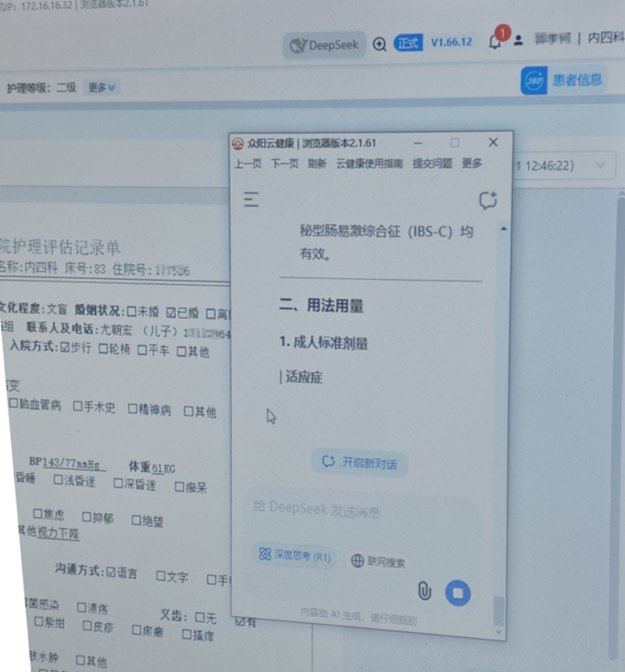Attach a file with the paperclip icon

(424, 591)
